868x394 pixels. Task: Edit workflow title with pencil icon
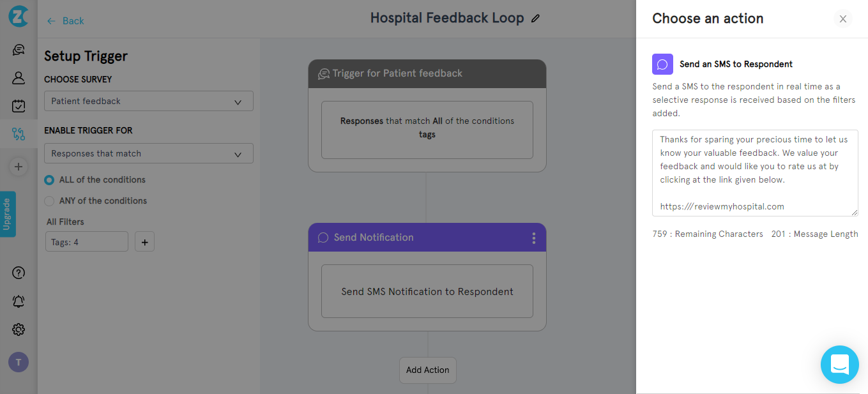[x=536, y=19]
